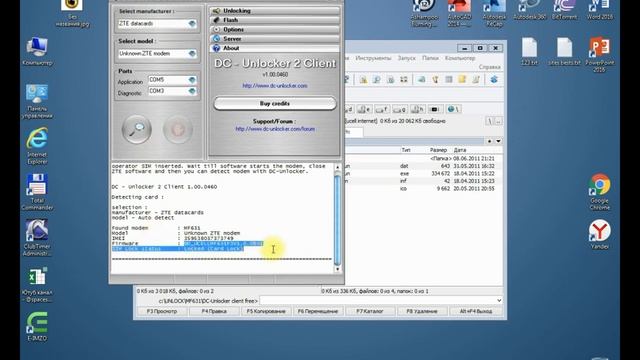The width and height of the screenshot is (640, 360).
Task: Select the inf file row sized 42
Action: [x=424, y=181]
